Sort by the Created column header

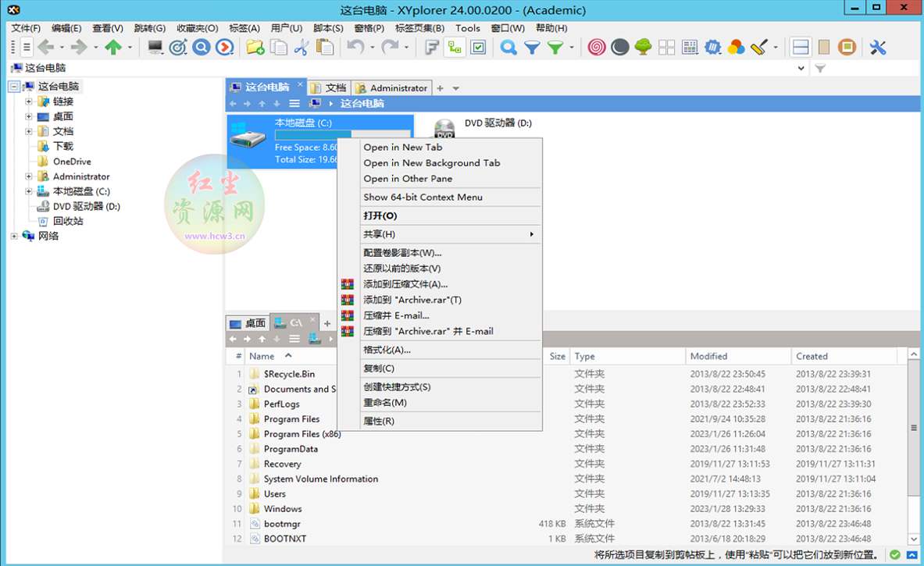(x=844, y=356)
